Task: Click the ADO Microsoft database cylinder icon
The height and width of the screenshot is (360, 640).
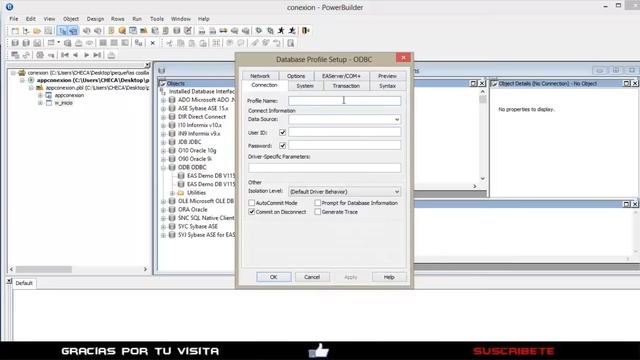Action: (172, 100)
